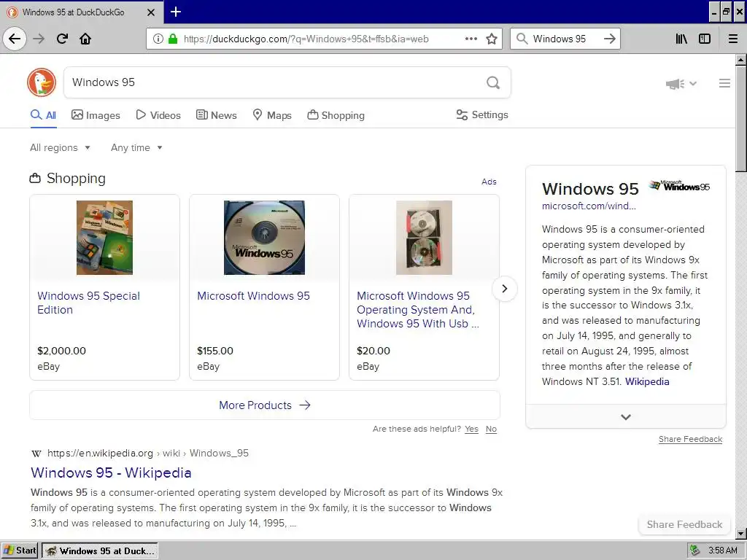
Task: Reload the page with the refresh icon
Action: tap(62, 39)
